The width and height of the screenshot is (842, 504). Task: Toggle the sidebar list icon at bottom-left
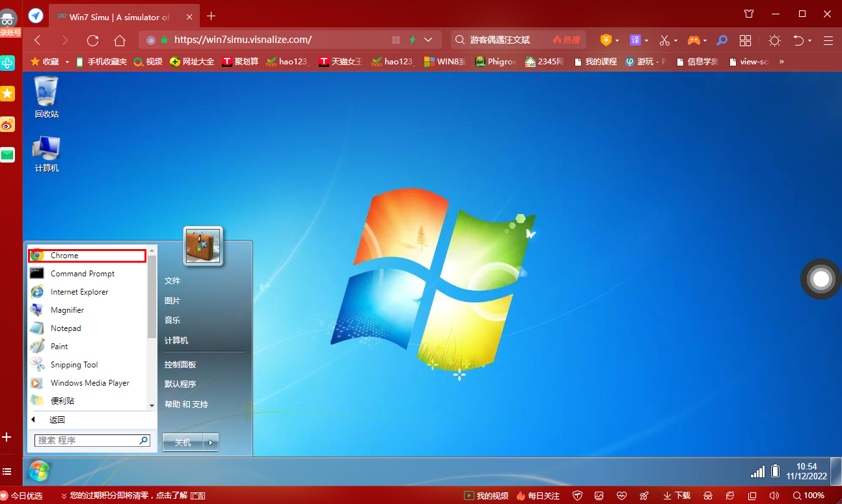[x=7, y=471]
